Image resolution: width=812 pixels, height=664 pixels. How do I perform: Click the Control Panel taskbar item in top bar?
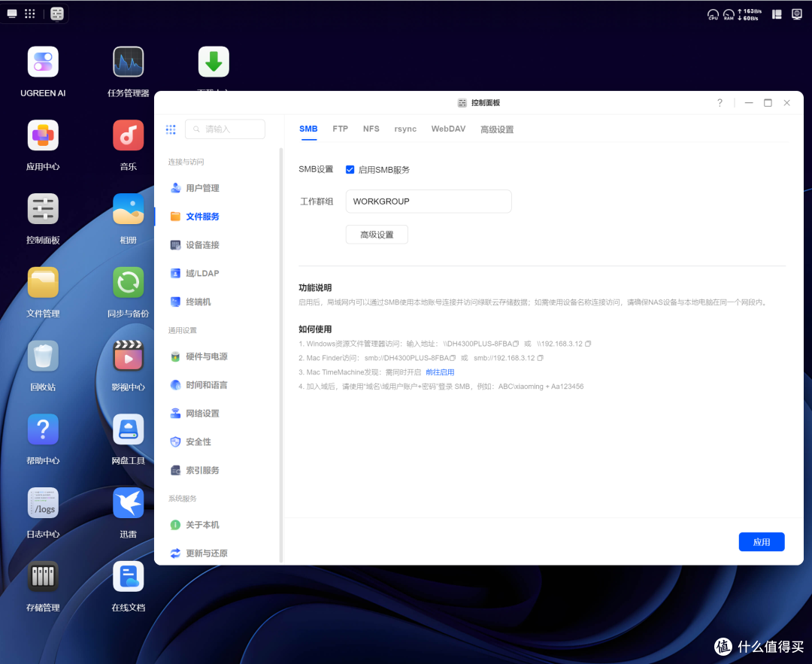click(57, 14)
